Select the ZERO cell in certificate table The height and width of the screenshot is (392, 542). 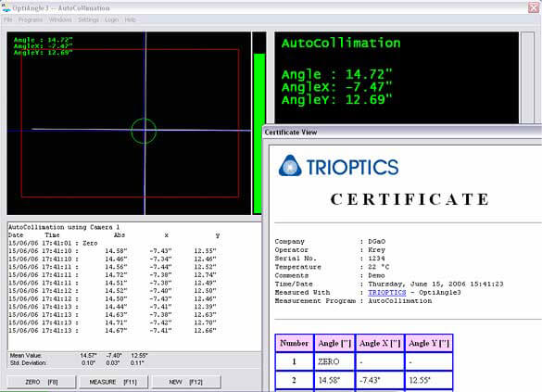point(334,362)
